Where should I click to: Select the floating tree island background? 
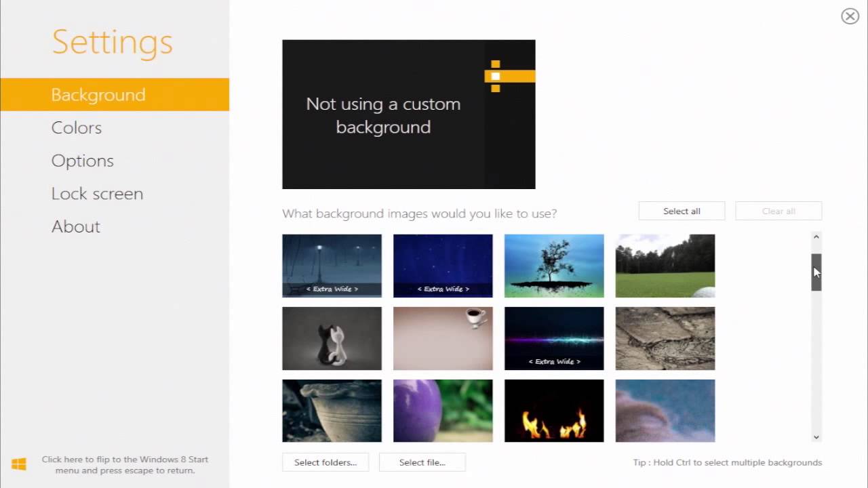[554, 266]
